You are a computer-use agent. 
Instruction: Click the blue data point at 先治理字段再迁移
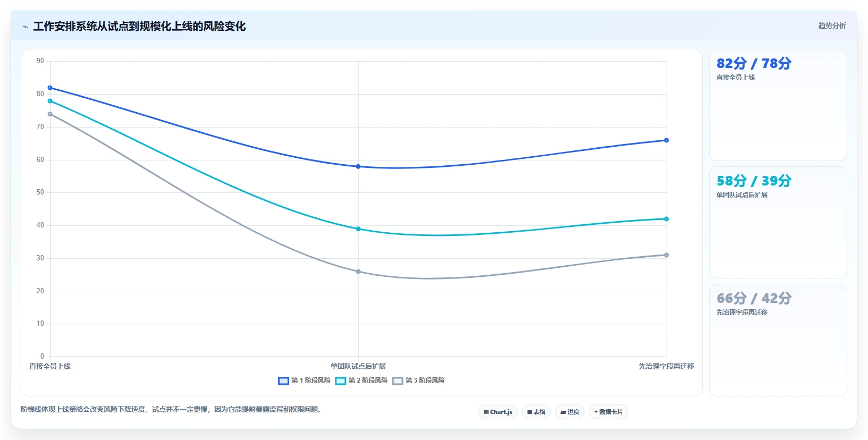click(x=667, y=140)
